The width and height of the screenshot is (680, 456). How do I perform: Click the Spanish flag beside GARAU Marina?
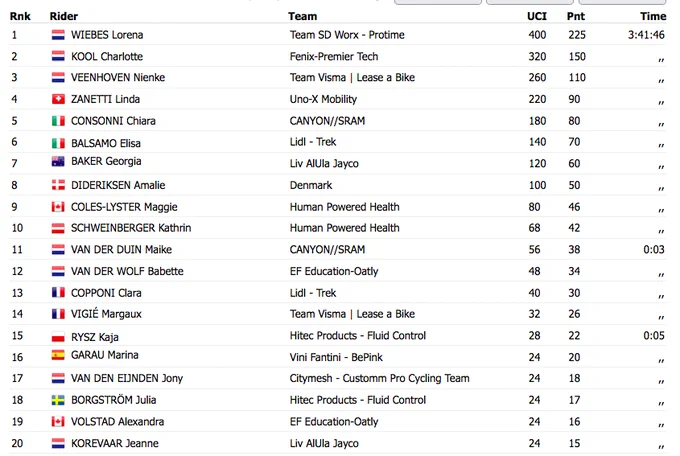(58, 355)
